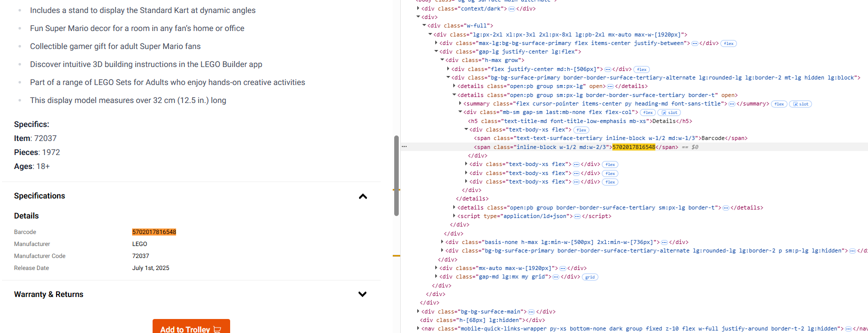Image resolution: width=868 pixels, height=333 pixels.
Task: Expand the Warranty & Returns chevron
Action: [x=363, y=294]
